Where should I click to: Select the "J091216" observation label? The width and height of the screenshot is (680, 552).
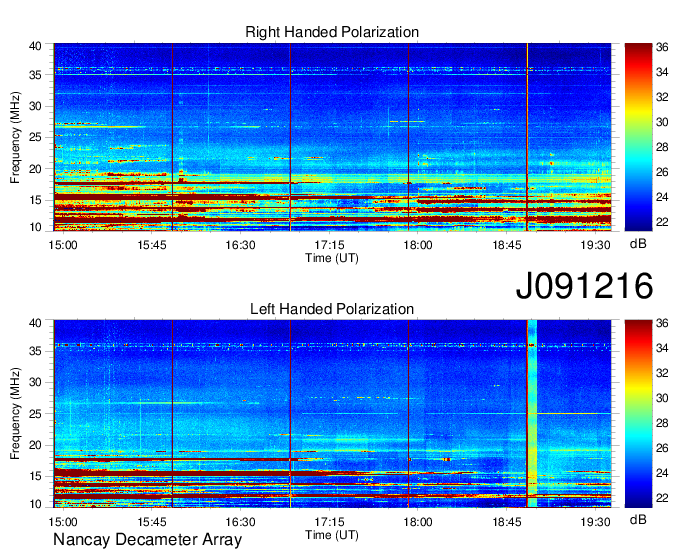point(584,285)
